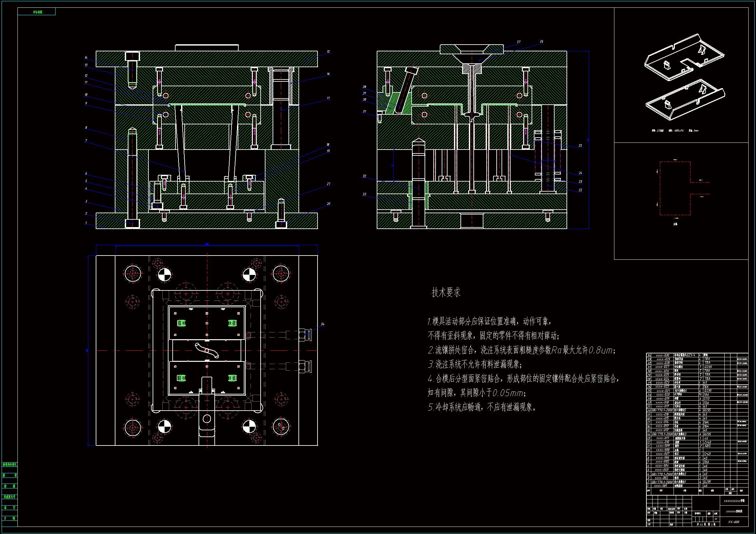Viewport: 756px width, 534px height.
Task: Select the Cr40 material cell for part 12
Action: [707, 442]
